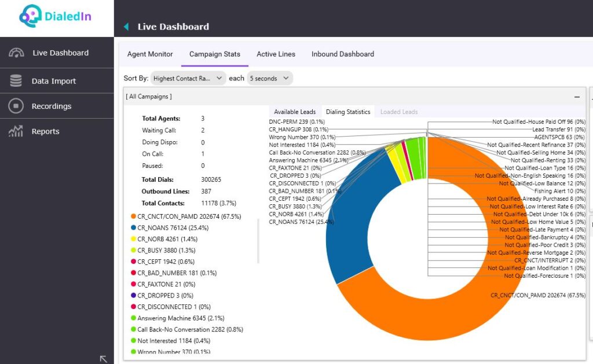Open the Inbound Dashboard tab
Image resolution: width=593 pixels, height=364 pixels.
click(x=343, y=54)
